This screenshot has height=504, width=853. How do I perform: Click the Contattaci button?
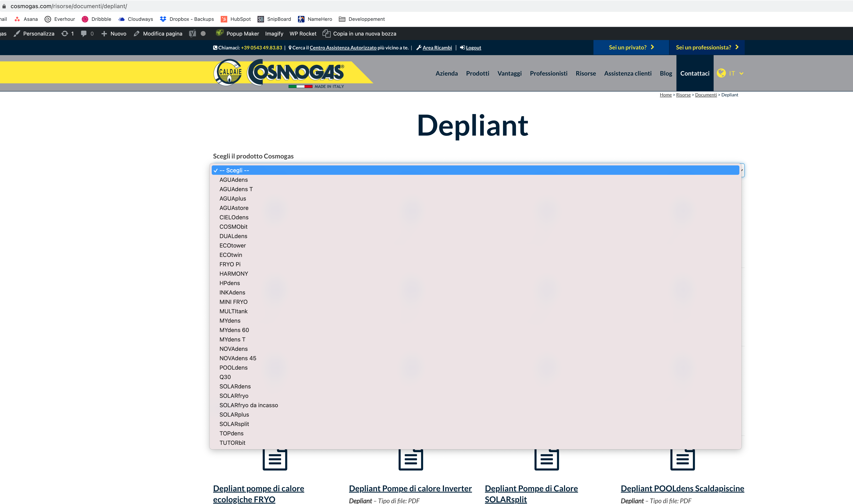tap(695, 73)
